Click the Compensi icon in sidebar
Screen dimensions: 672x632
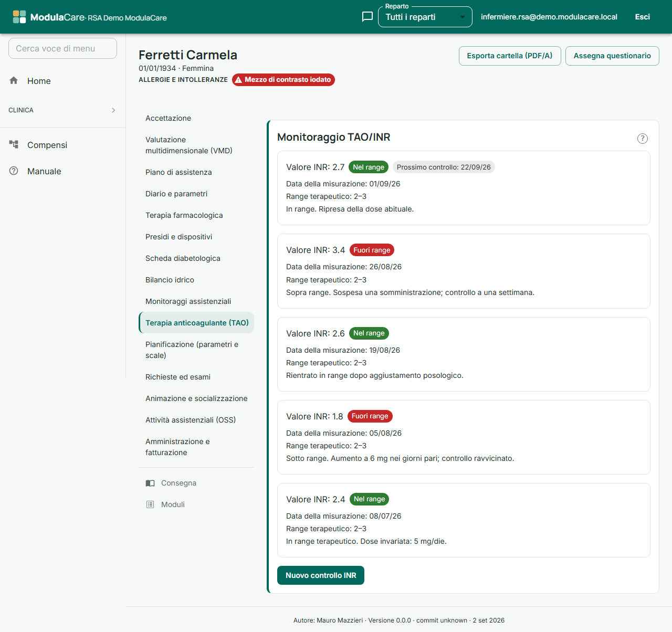click(x=14, y=144)
